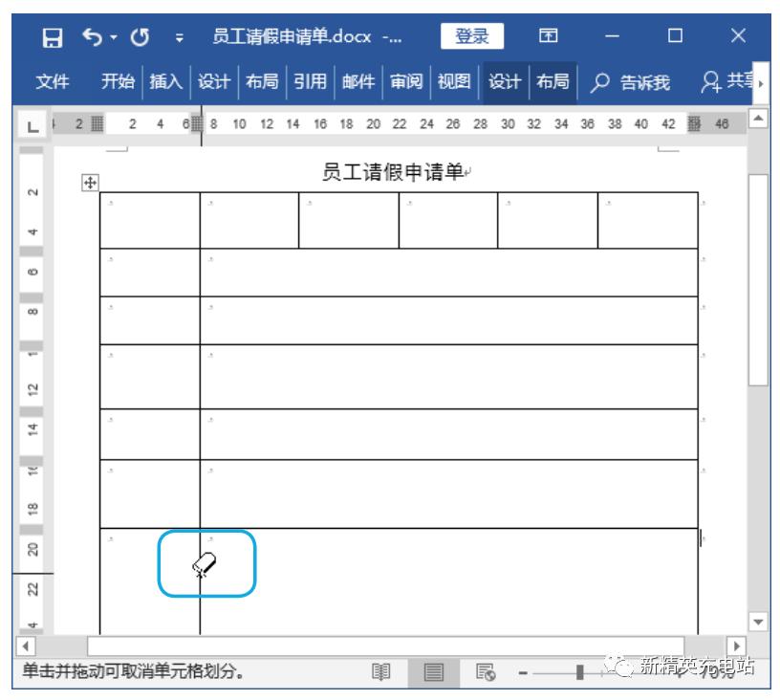
Task: Click the Redo icon
Action: 140,35
